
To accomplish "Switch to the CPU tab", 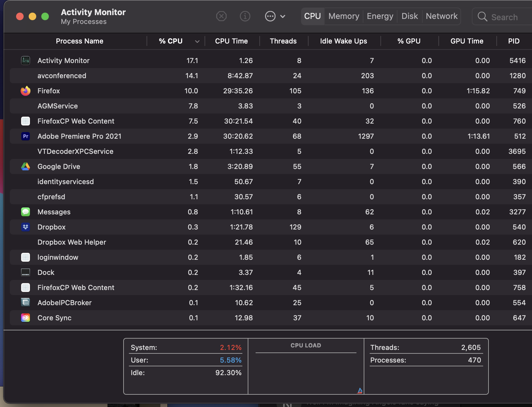I will coord(312,16).
